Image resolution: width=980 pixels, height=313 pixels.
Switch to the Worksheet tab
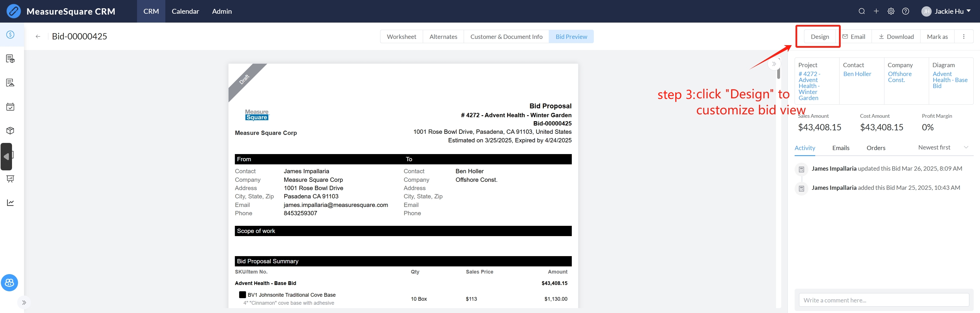point(401,37)
